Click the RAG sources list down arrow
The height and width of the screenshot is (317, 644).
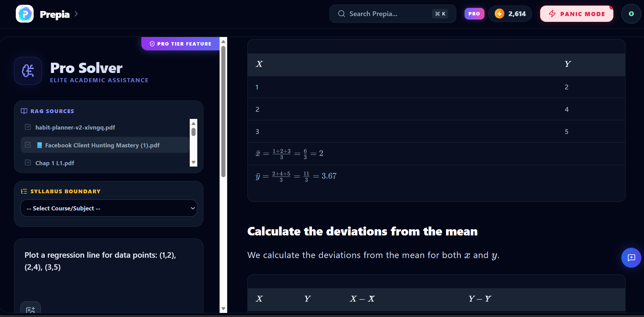click(194, 162)
